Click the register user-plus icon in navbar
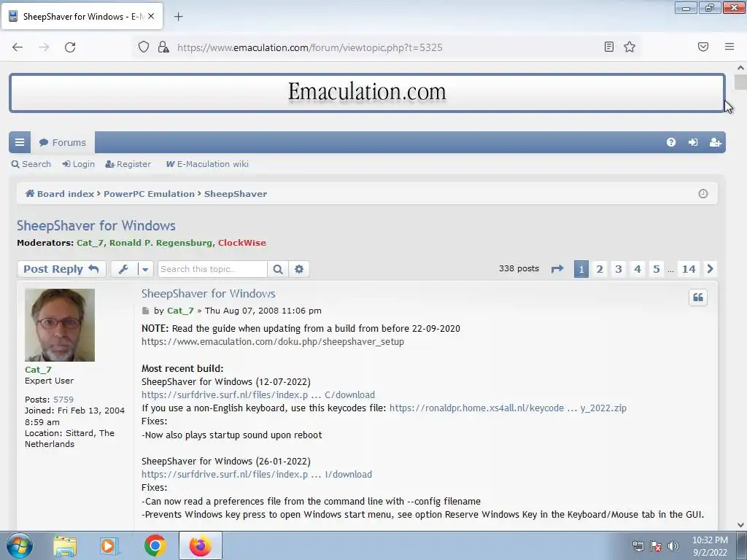The width and height of the screenshot is (747, 560). (x=715, y=142)
